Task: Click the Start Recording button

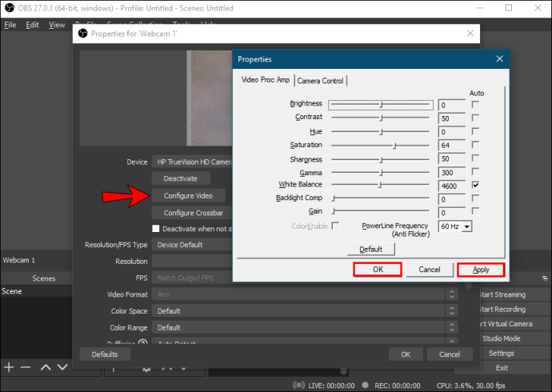Action: click(514, 310)
